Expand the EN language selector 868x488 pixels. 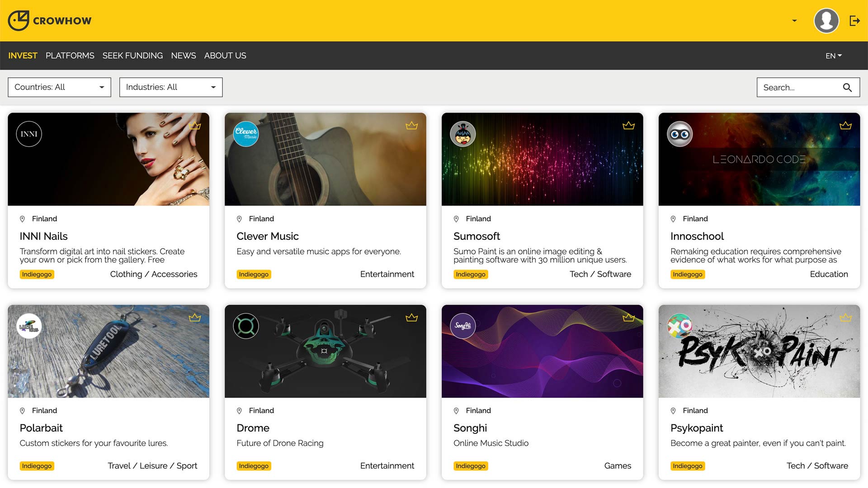coord(833,56)
